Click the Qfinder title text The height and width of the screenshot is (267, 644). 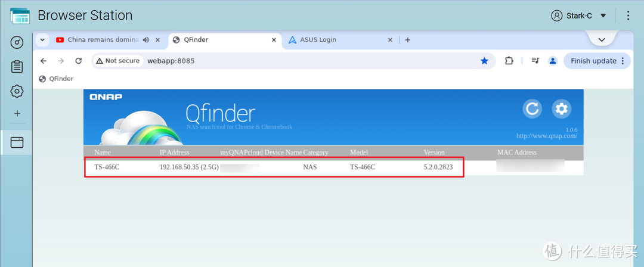220,113
